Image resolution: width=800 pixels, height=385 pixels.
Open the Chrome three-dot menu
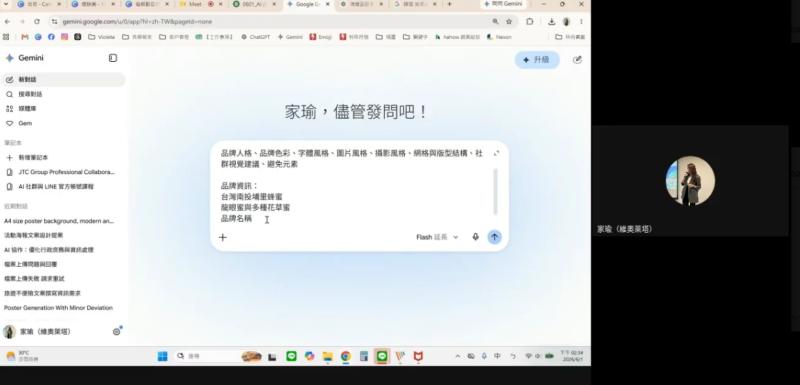[x=581, y=21]
